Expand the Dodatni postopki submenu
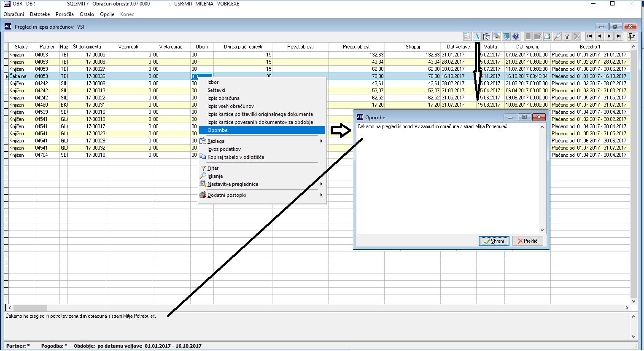This screenshot has height=351, width=644. [262, 195]
